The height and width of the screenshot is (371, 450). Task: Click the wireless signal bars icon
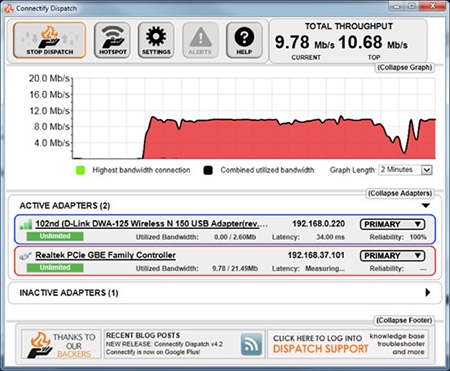[x=26, y=224]
